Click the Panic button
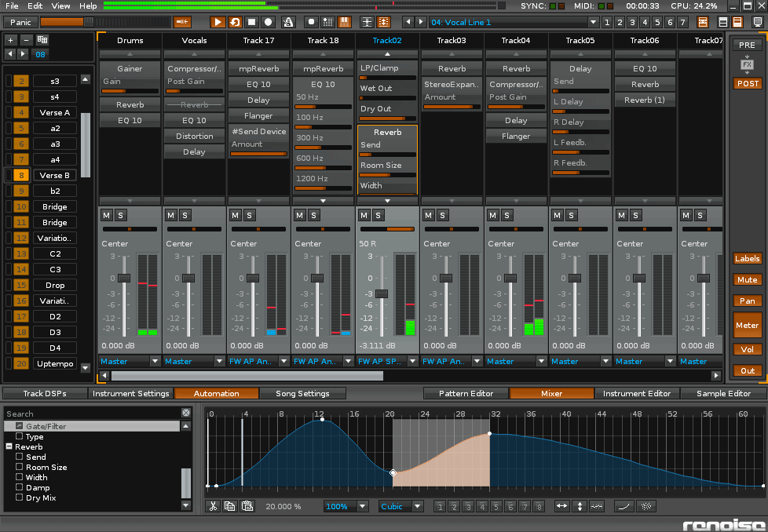768x532 pixels. [20, 22]
